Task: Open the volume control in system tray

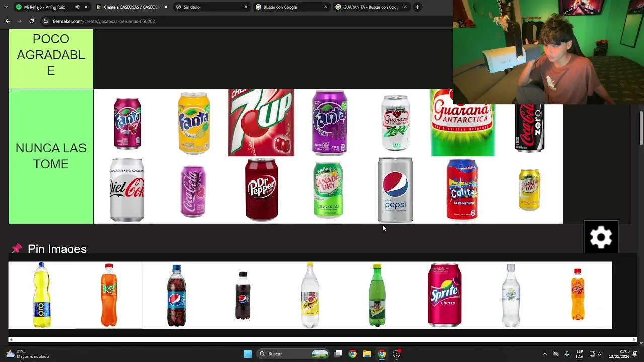Action: point(599,354)
